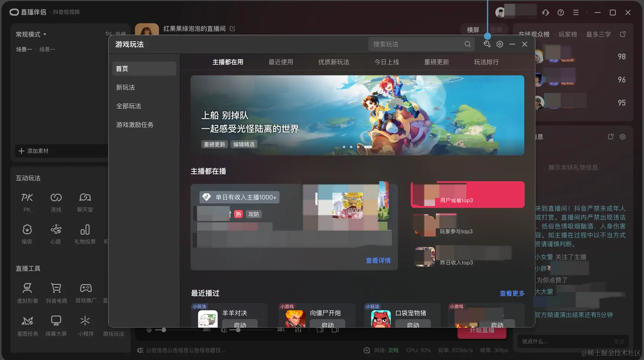644x360 pixels.
Task: Mute the speaker icon in bottom bar
Action: 223,330
